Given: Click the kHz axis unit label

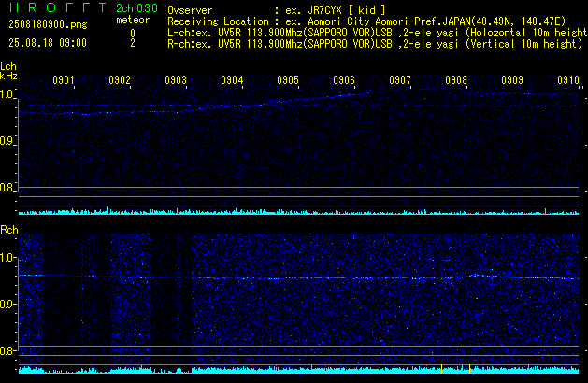Looking at the screenshot, I should click(x=8, y=76).
